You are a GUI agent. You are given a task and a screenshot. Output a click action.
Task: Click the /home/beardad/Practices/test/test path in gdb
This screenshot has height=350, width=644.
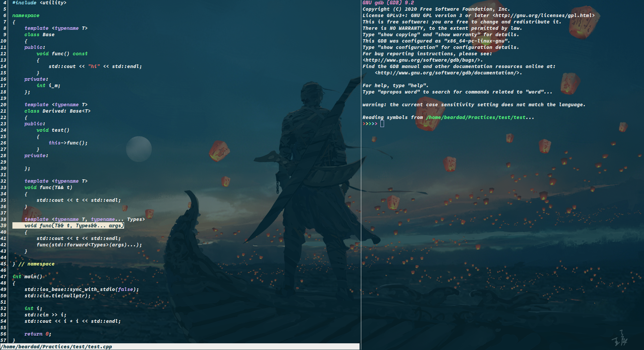coord(476,117)
